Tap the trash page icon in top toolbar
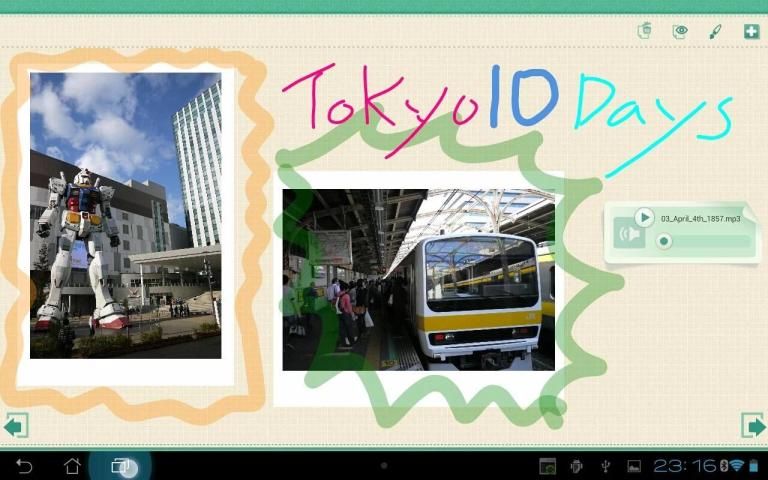 645,31
